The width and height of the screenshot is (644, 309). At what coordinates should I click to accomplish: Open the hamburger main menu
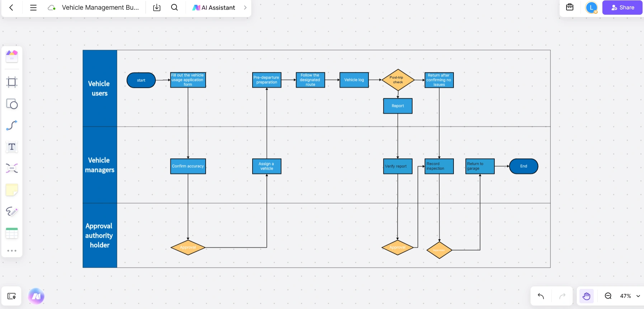pyautogui.click(x=33, y=8)
